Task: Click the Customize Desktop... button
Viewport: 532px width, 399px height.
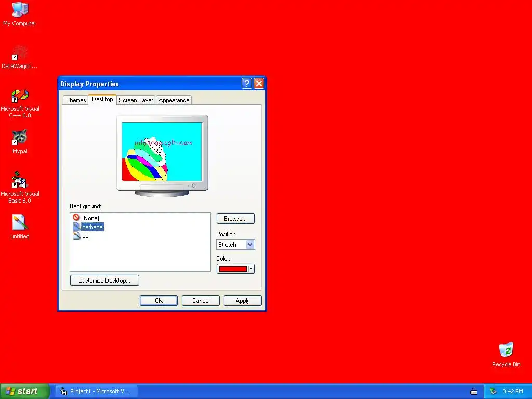Action: tap(104, 280)
